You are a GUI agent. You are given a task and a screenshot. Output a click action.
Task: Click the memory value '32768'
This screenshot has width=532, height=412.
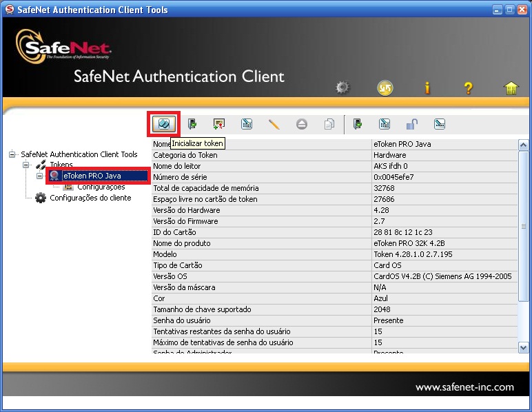(x=384, y=188)
